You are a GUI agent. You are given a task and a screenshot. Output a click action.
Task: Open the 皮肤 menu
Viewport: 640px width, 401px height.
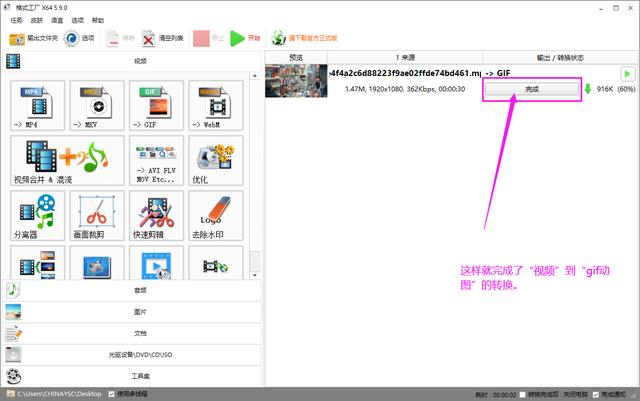click(36, 20)
